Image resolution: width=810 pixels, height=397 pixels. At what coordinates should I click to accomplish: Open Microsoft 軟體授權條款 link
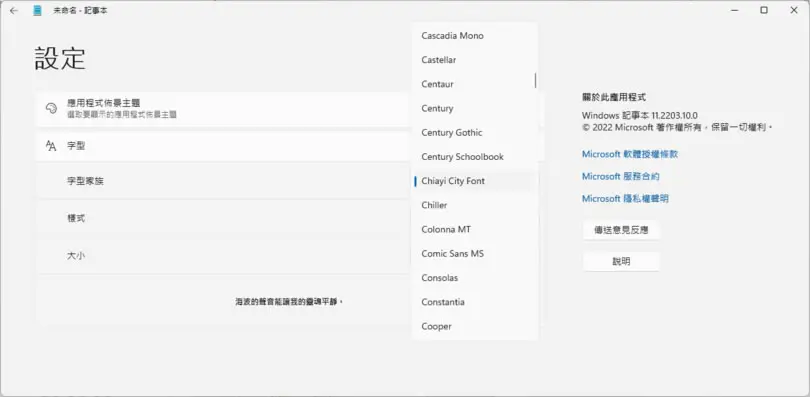click(630, 154)
